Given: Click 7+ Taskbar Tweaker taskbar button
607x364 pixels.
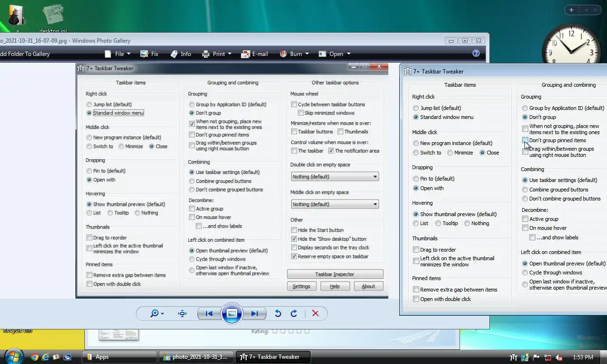Looking at the screenshot, I should pos(273,357).
